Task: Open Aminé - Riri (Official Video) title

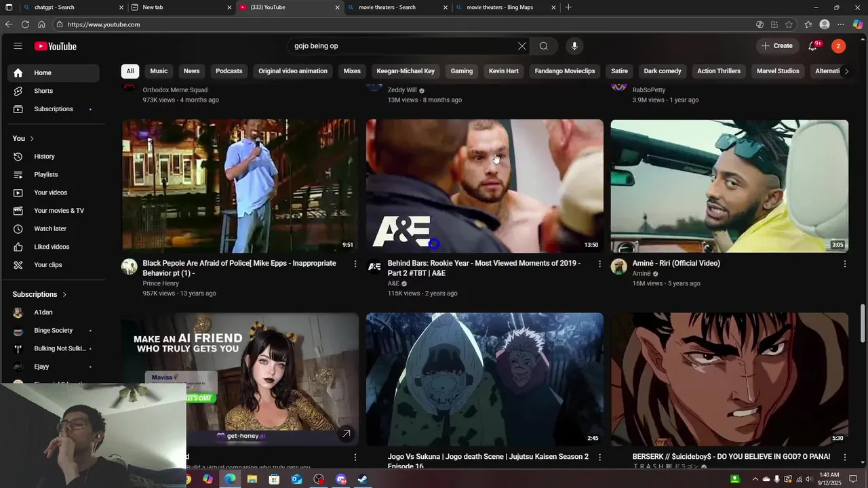Action: pyautogui.click(x=676, y=264)
